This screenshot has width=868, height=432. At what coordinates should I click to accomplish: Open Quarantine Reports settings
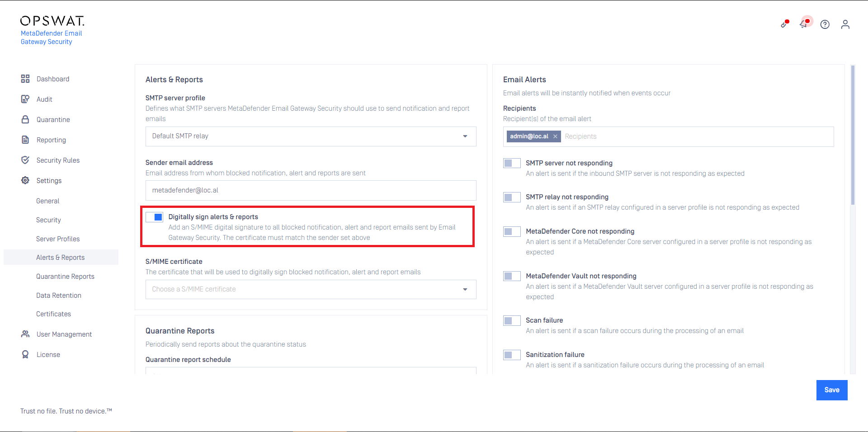65,277
